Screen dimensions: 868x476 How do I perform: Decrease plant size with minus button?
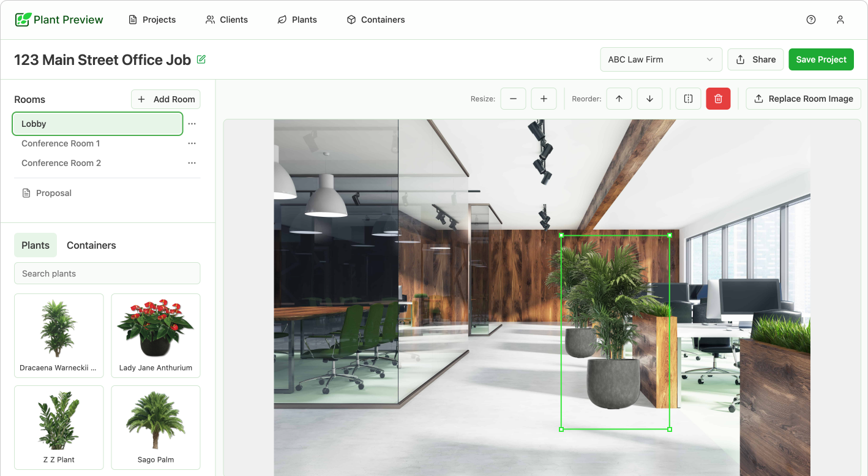click(x=513, y=99)
